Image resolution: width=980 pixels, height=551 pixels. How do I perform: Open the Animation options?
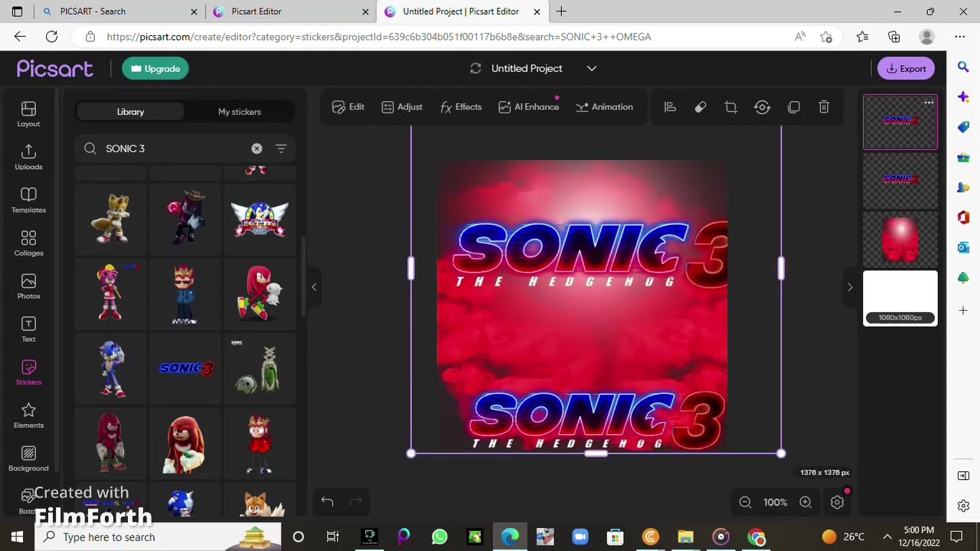coord(604,107)
